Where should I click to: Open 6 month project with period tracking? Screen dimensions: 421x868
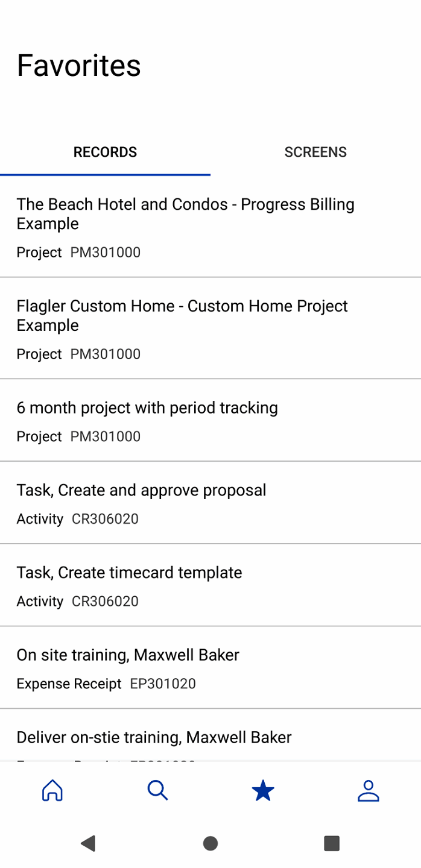pyautogui.click(x=147, y=408)
